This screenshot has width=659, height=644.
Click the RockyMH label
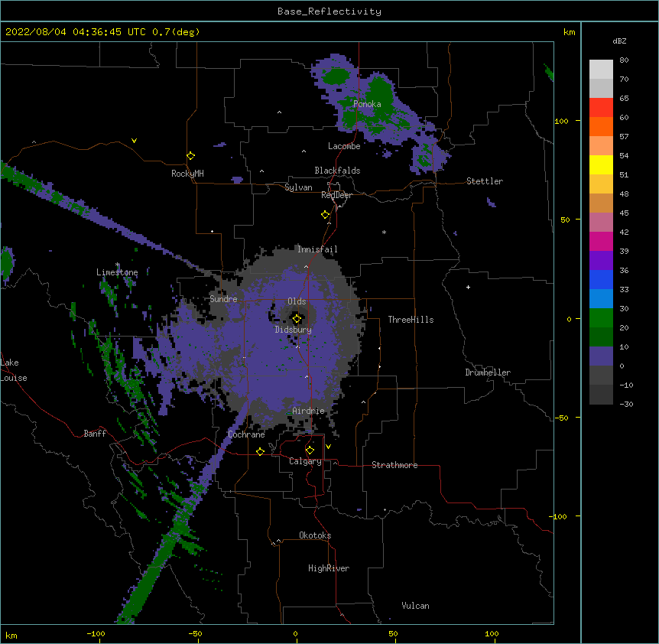point(187,174)
